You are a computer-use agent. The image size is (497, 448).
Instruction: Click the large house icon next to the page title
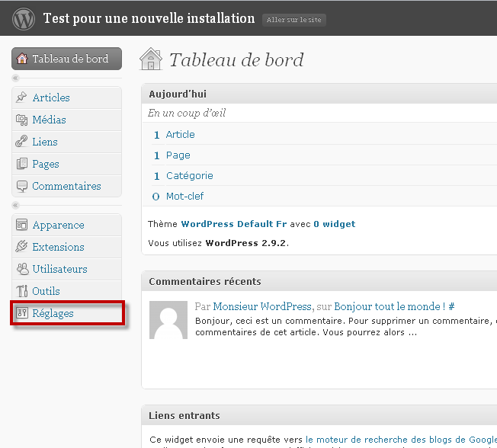151,59
